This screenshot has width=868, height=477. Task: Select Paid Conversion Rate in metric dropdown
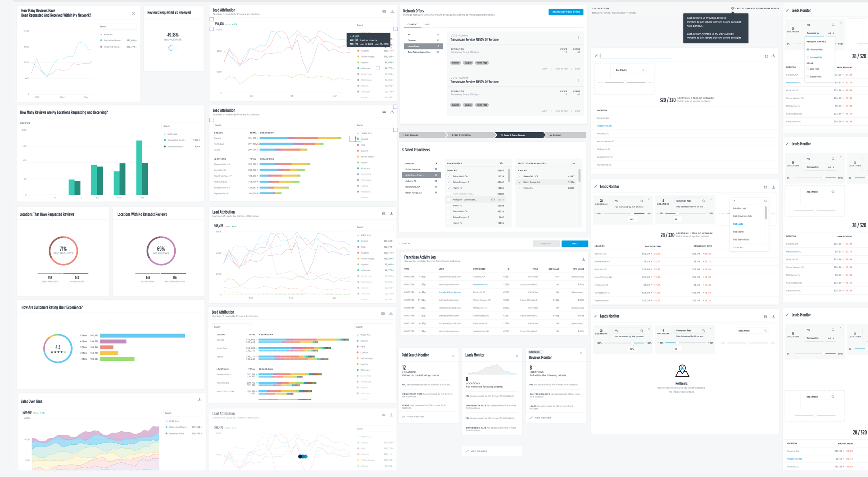pos(742,216)
